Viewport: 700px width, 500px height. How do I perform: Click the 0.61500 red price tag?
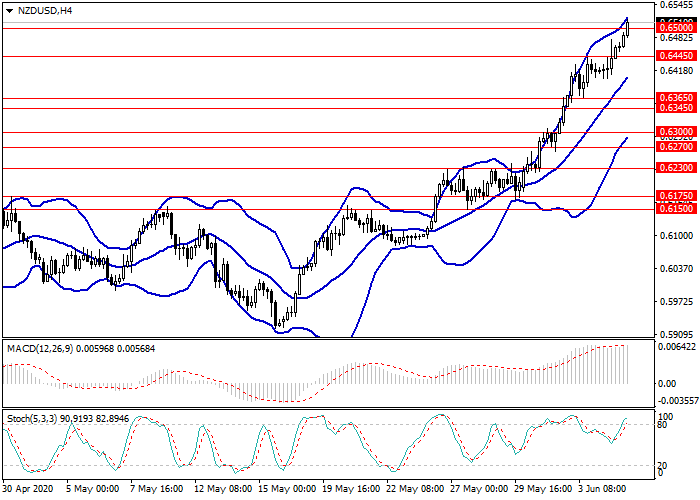click(675, 210)
